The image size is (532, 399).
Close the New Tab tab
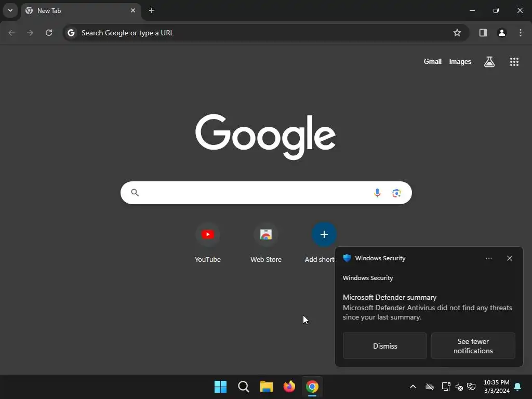[x=133, y=10]
